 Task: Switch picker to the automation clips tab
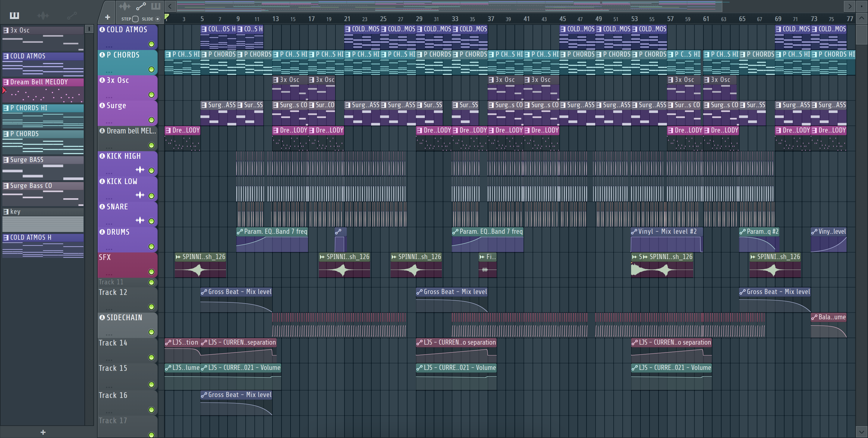tap(72, 15)
